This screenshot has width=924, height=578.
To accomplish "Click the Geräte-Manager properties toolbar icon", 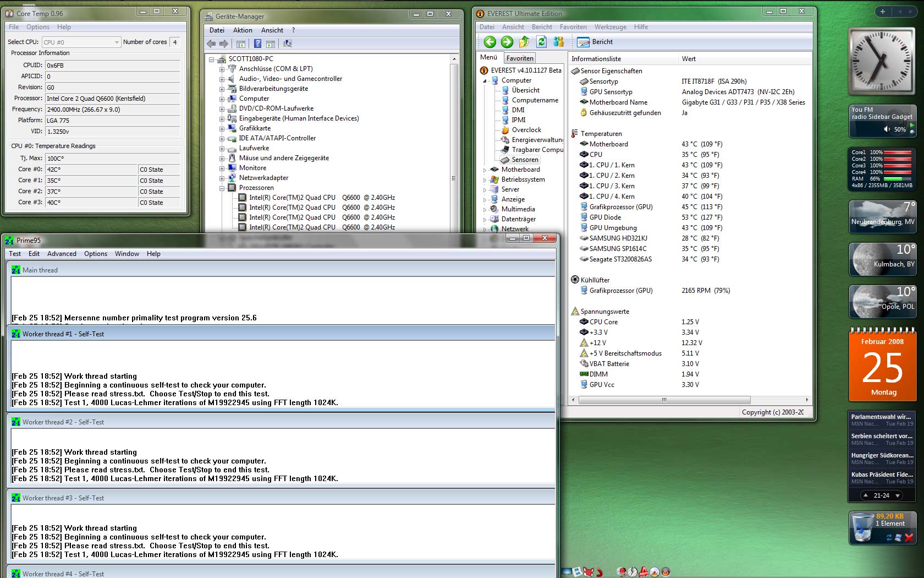I will pos(271,44).
